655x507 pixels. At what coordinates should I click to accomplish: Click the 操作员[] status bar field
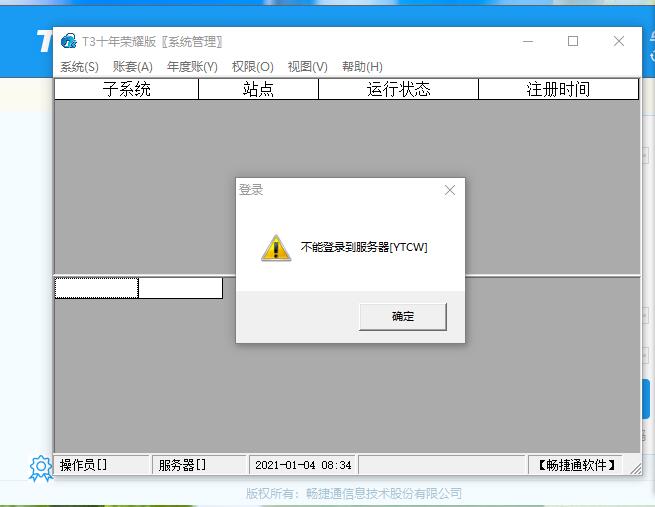tap(102, 465)
